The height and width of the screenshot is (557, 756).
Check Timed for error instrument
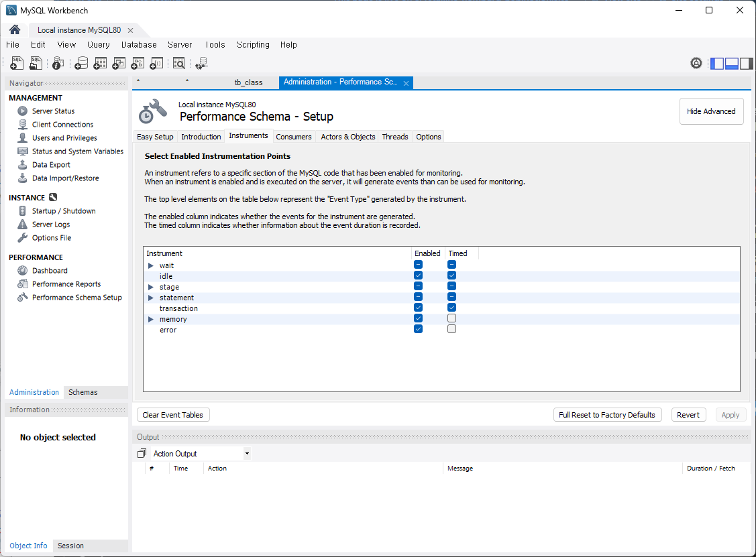coord(451,329)
